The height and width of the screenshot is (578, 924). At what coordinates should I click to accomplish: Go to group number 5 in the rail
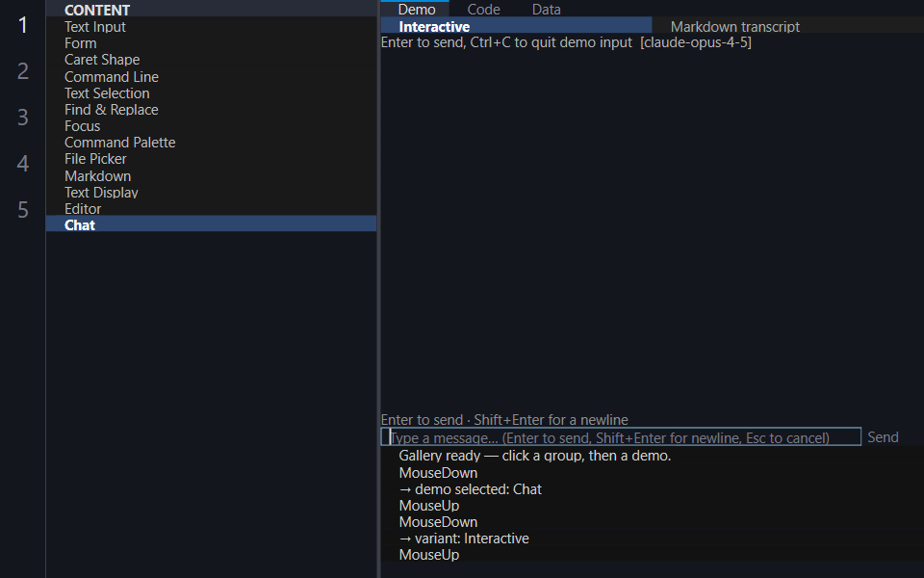pos(22,209)
